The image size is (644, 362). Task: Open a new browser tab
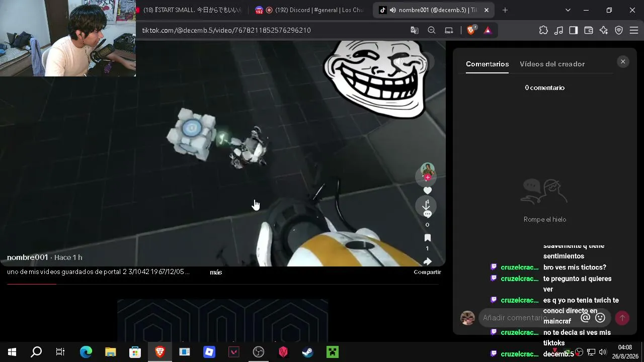tap(505, 10)
